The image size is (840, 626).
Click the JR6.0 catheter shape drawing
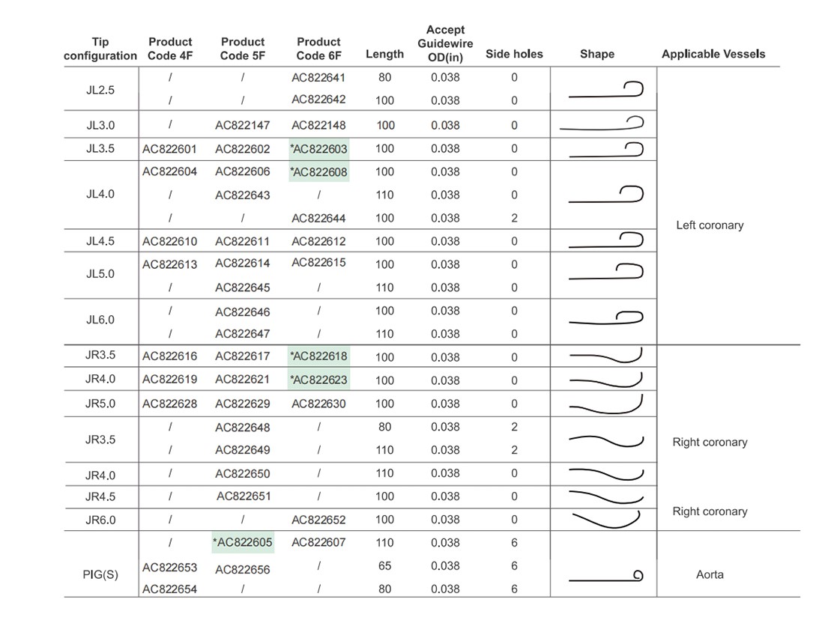[605, 519]
